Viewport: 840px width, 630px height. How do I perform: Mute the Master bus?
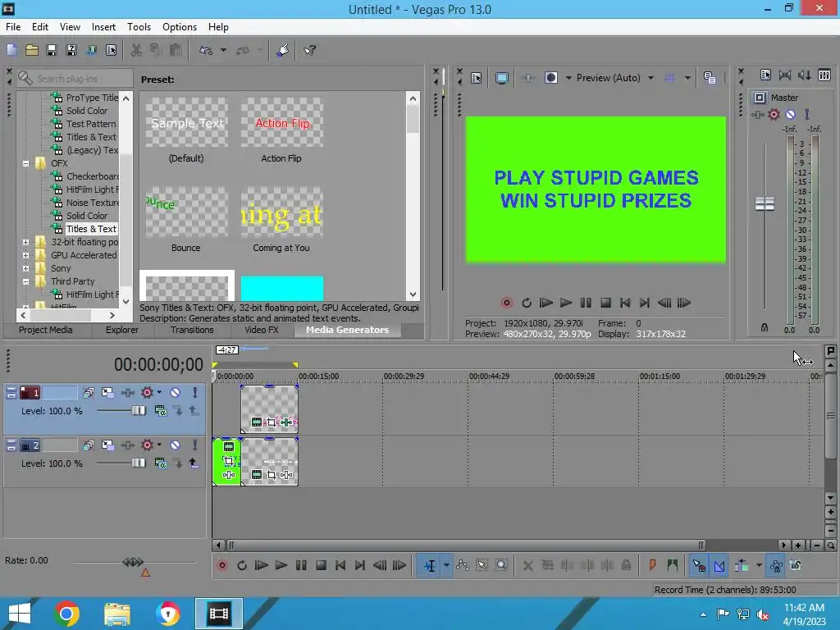790,114
